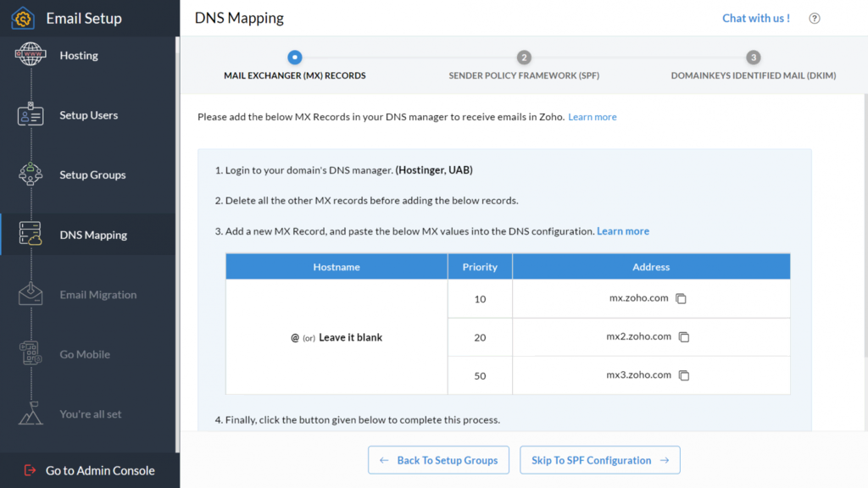Select the Hosting globe icon

[31, 56]
